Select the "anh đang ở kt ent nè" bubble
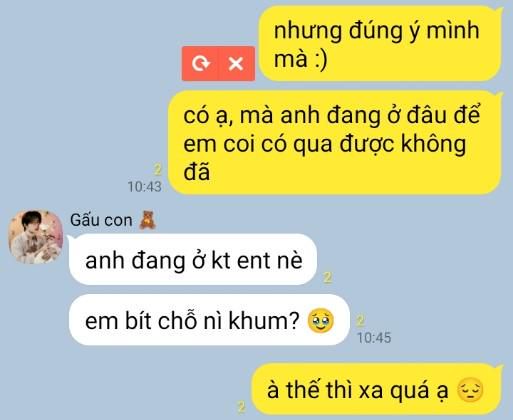Viewport: 513px width, 420px height. 193,260
